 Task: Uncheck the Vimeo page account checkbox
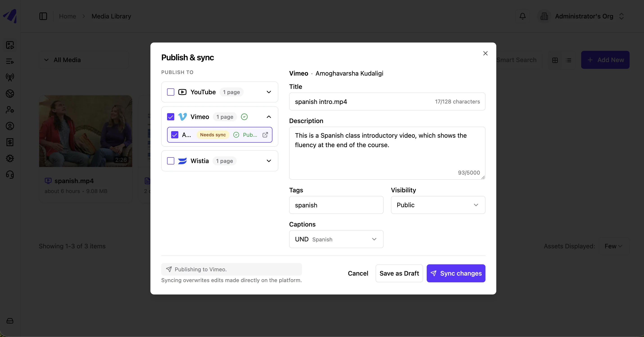tap(175, 135)
